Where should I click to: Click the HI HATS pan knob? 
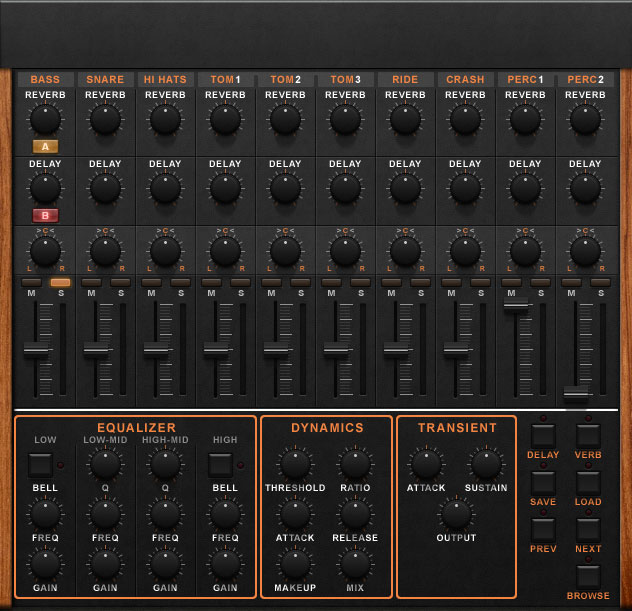tap(165, 250)
